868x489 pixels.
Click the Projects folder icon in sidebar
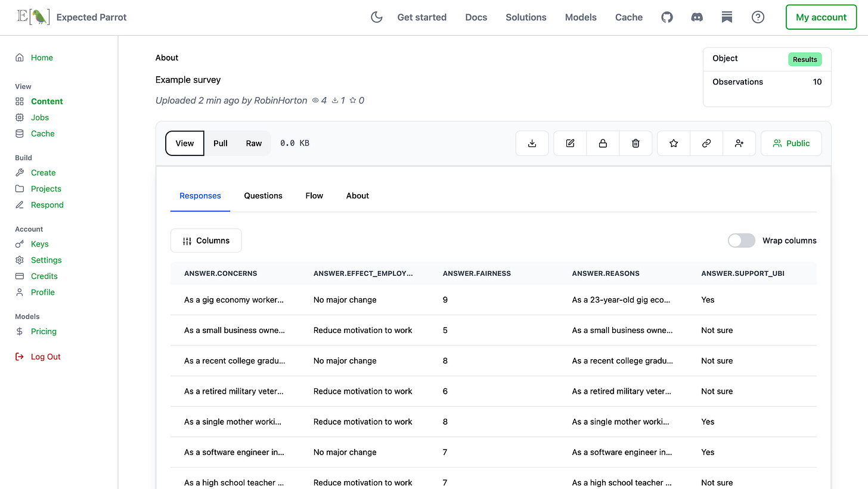point(20,189)
